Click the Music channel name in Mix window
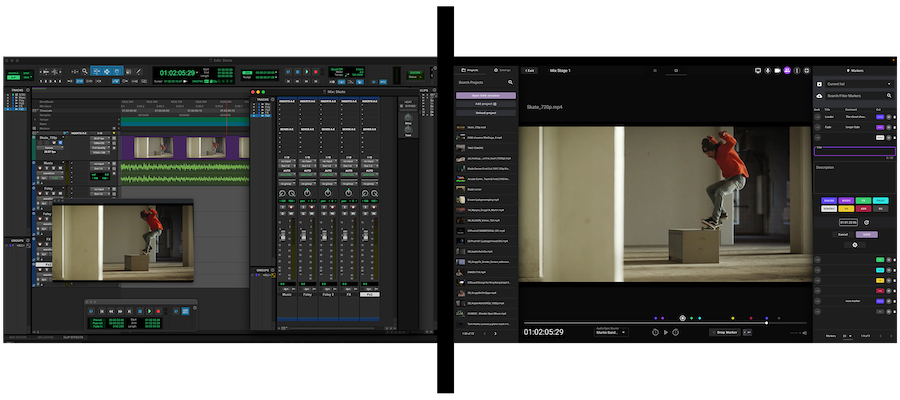This screenshot has width=900, height=400. coord(286,294)
